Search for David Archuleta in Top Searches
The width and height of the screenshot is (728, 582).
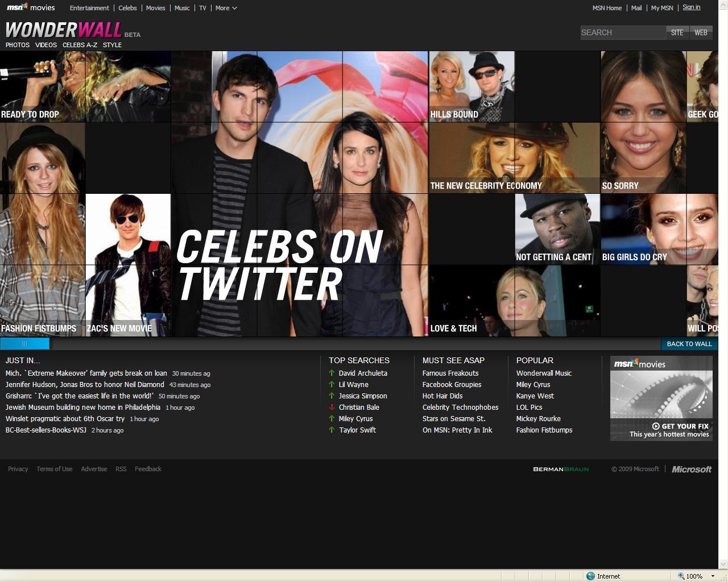pos(363,373)
